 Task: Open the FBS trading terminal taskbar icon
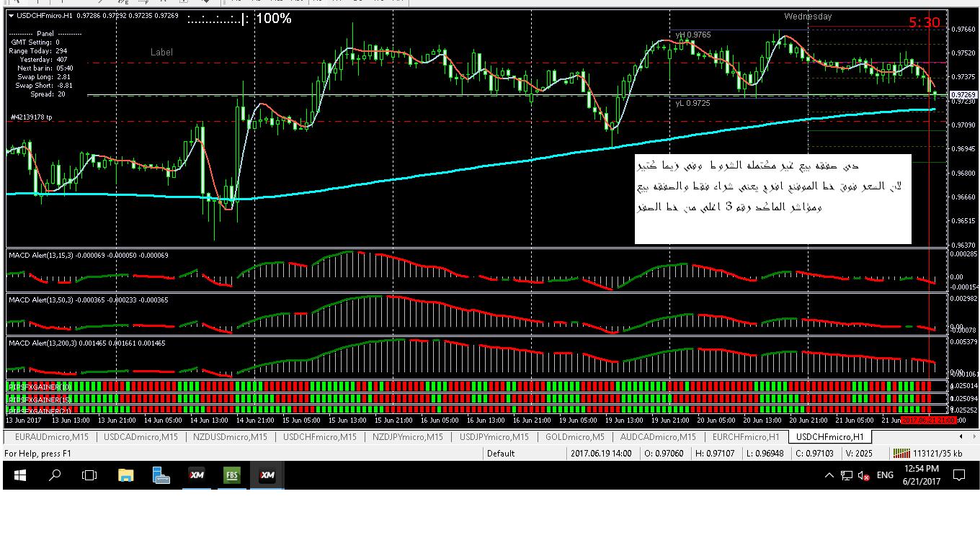click(232, 475)
